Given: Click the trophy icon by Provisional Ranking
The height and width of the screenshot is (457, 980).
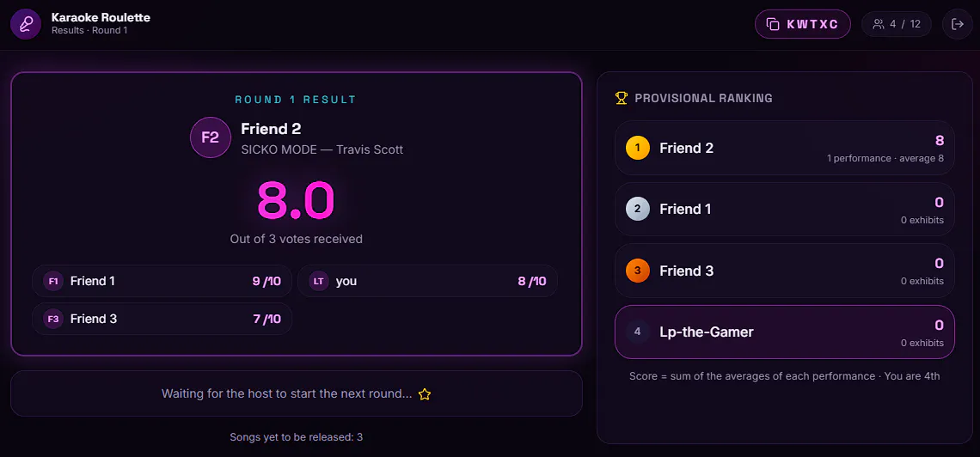Looking at the screenshot, I should click(622, 98).
